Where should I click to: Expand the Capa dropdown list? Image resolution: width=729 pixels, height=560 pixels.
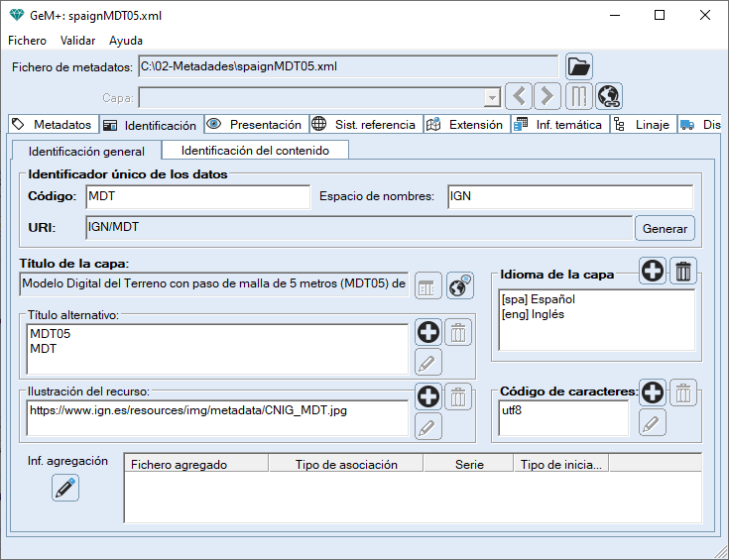(x=491, y=98)
